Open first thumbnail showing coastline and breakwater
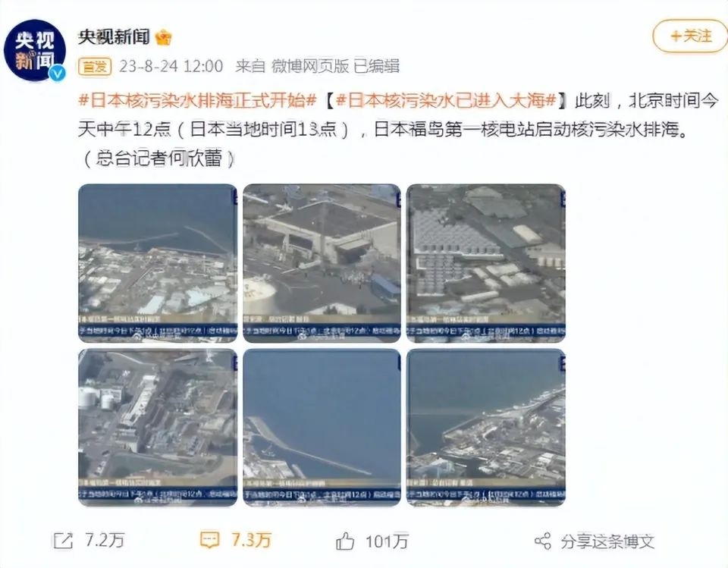Image resolution: width=728 pixels, height=568 pixels. pos(158,263)
